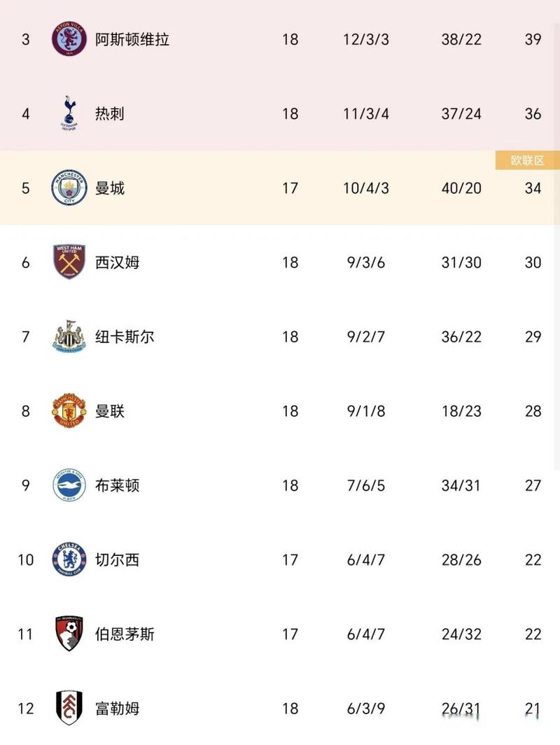The image size is (560, 745).
Task: Click West Ham points value 30
Action: pos(533,263)
